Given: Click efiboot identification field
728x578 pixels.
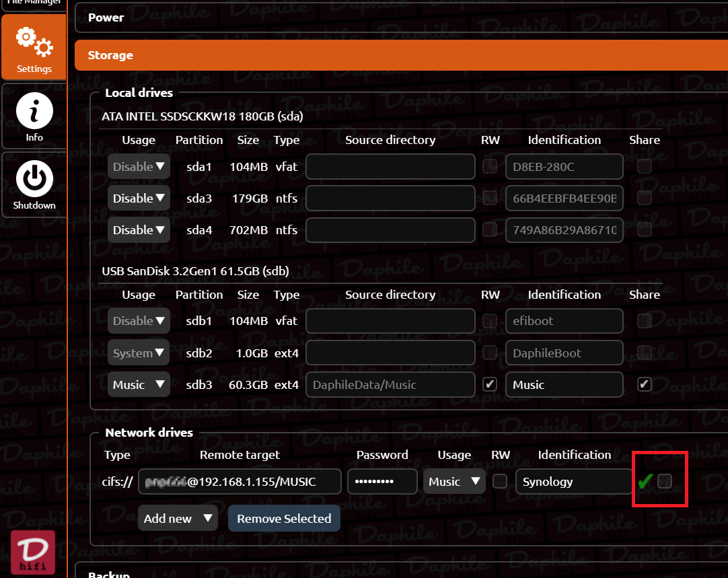Looking at the screenshot, I should [x=564, y=321].
